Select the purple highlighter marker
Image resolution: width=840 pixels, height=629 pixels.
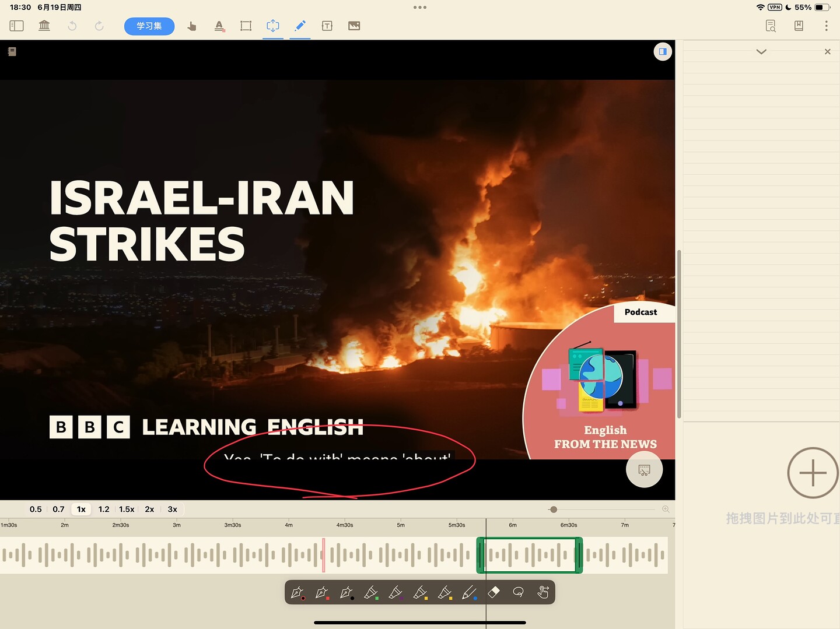395,593
